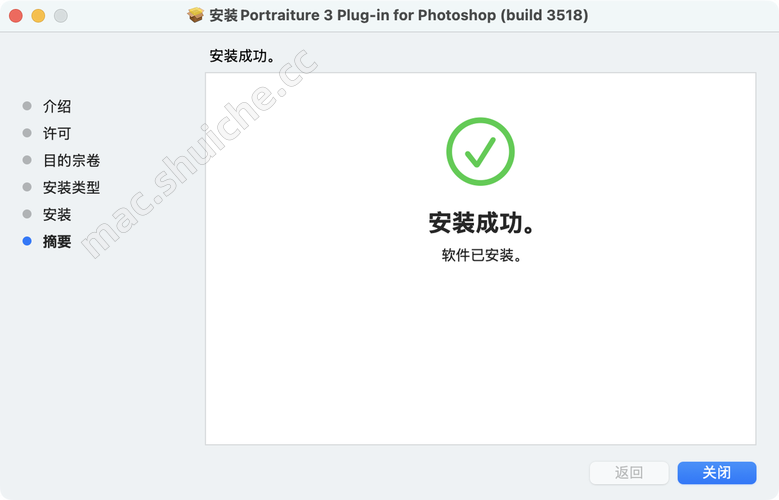Minimize the installer with yellow button
Image resolution: width=779 pixels, height=500 pixels.
click(x=38, y=15)
